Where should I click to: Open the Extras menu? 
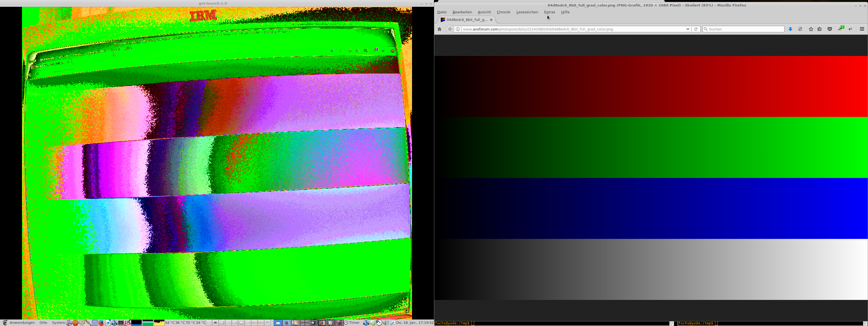click(x=549, y=12)
